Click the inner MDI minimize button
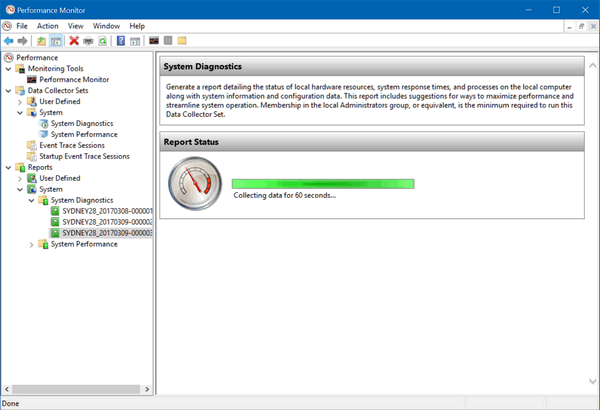Screen dimensions: 600x410 pos(569,26)
